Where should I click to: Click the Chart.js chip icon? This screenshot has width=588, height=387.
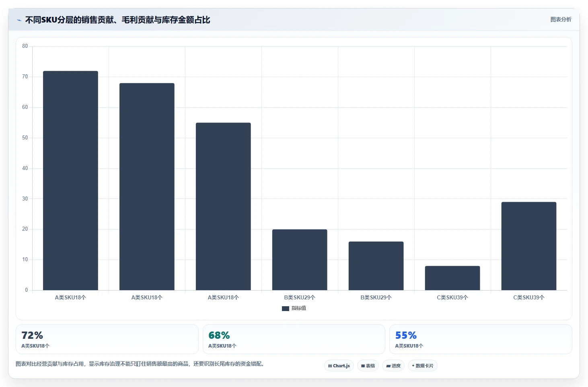(x=330, y=366)
